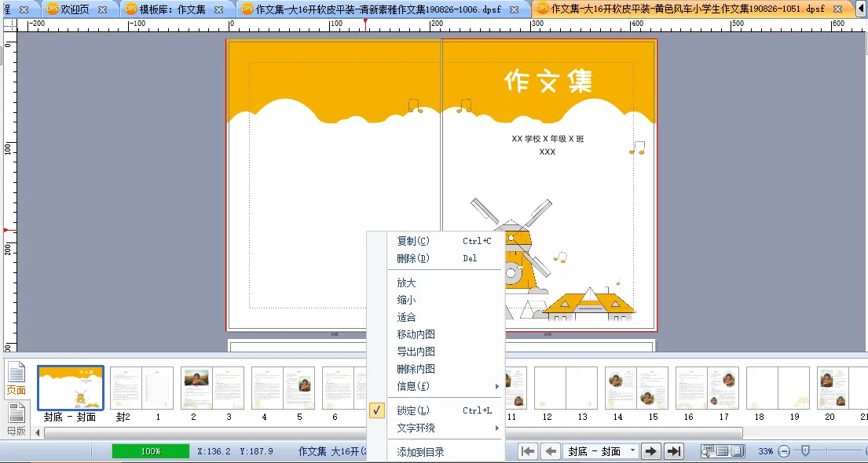868x463 pixels.
Task: Open 母版 master pages panel icon
Action: click(x=16, y=417)
